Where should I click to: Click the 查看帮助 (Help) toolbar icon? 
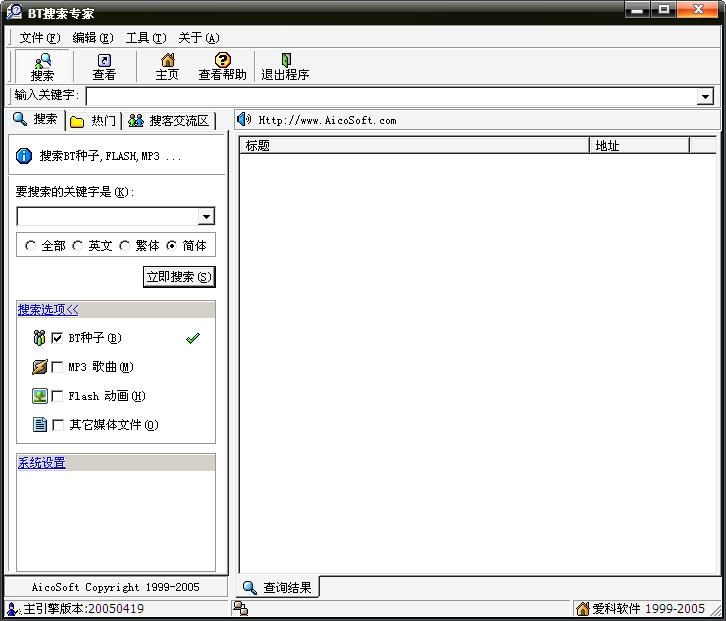[x=222, y=66]
